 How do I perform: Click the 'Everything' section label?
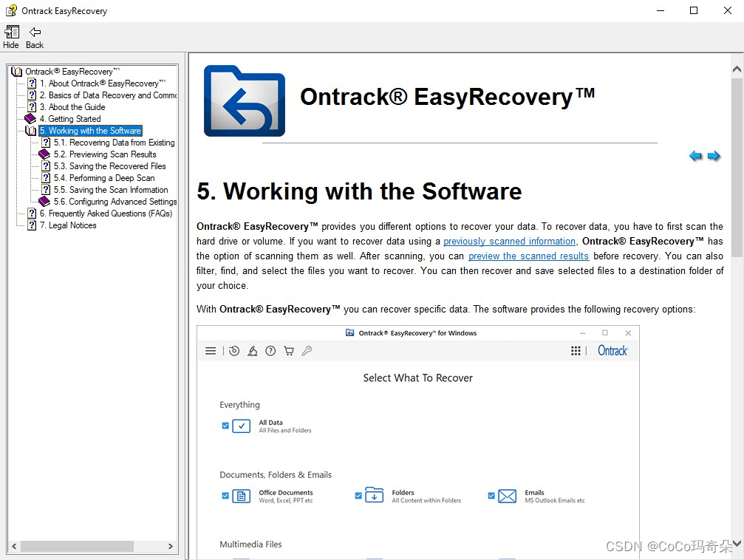coord(239,405)
